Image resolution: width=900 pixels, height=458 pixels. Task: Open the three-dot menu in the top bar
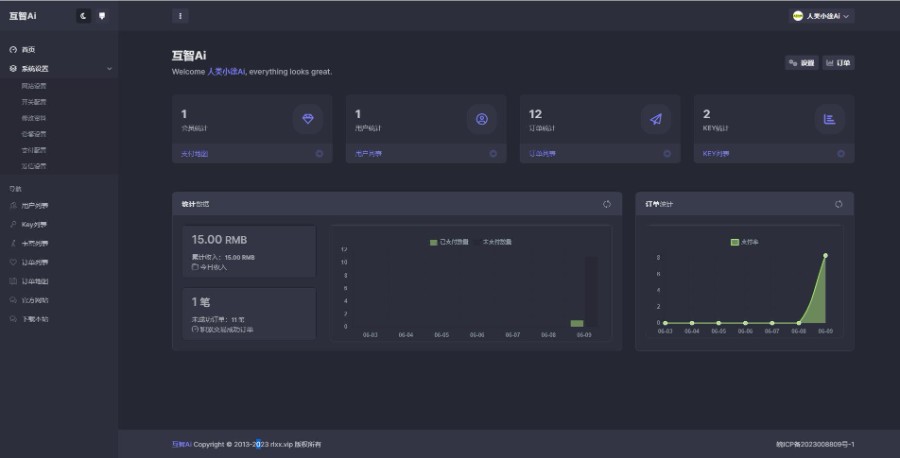click(180, 16)
